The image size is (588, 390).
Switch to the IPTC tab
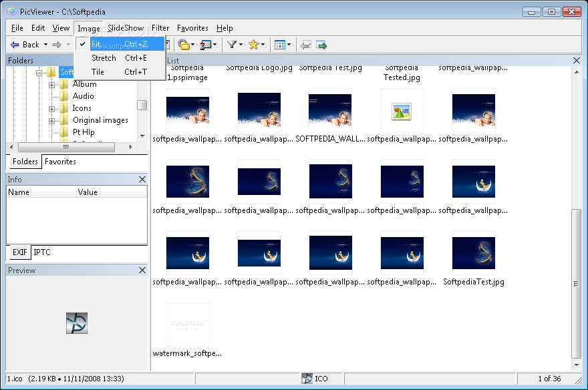[x=42, y=252]
